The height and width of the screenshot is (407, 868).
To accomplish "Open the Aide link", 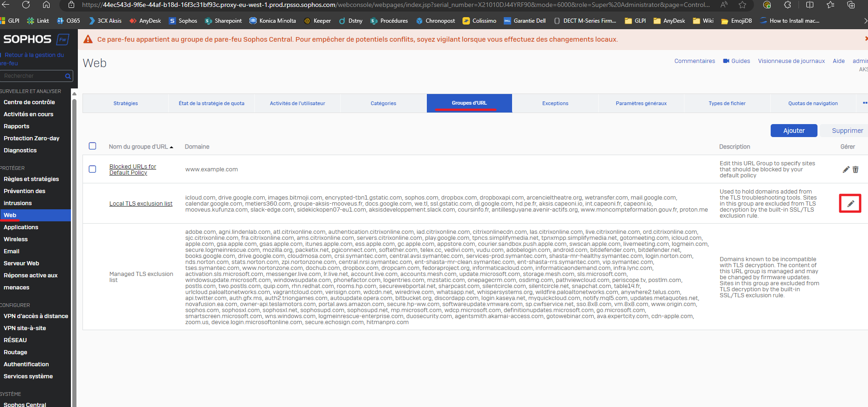I will [839, 61].
